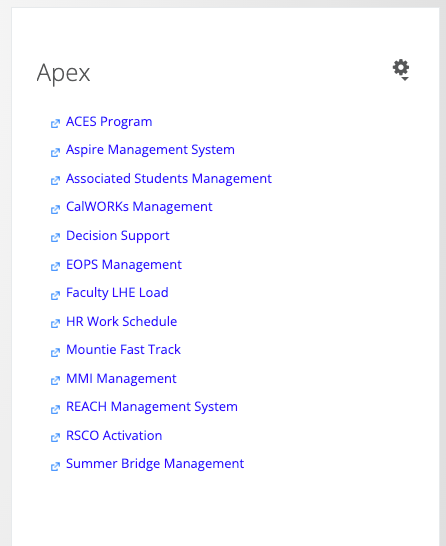This screenshot has height=546, width=446.
Task: Launch HR Work Schedule
Action: 122,321
